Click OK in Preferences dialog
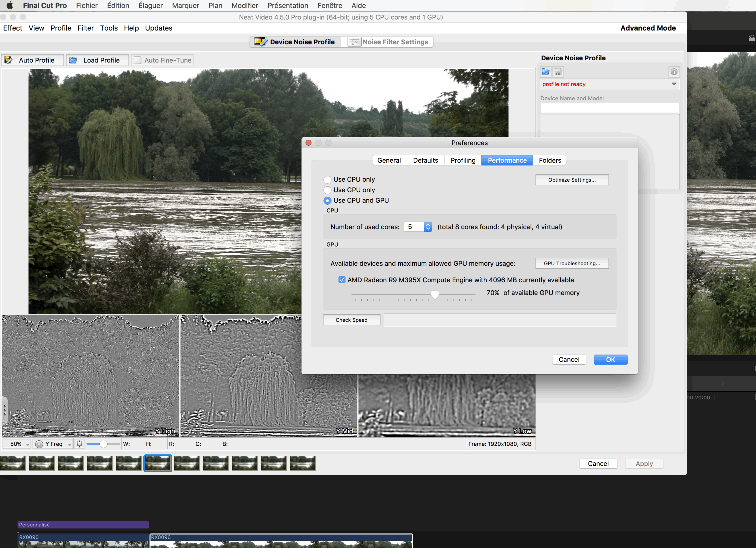Viewport: 756px width, 548px height. 610,359
